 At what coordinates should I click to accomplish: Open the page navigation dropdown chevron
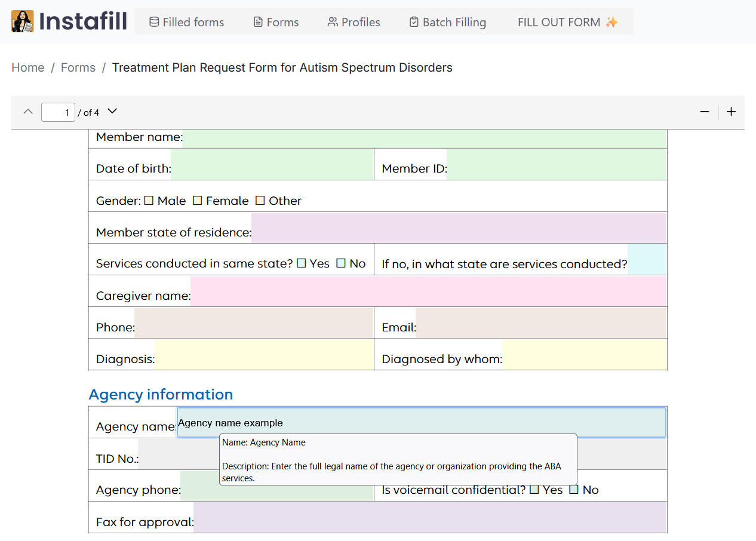coord(112,111)
